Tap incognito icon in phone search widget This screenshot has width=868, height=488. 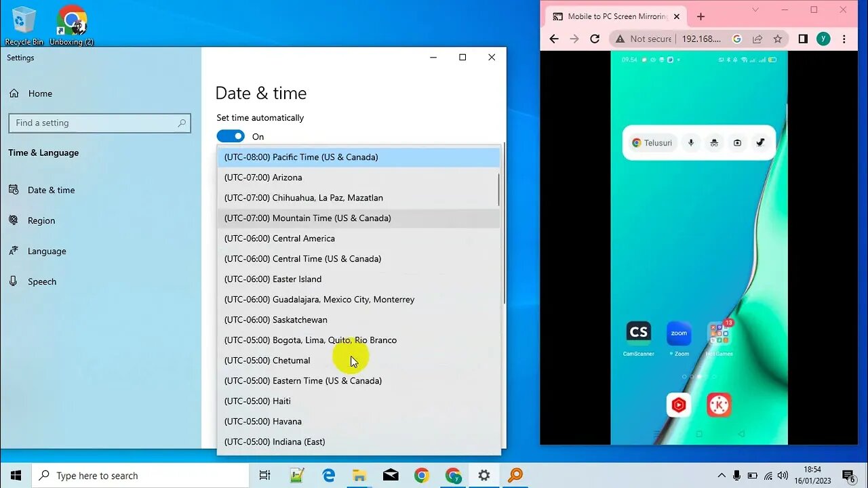[714, 143]
